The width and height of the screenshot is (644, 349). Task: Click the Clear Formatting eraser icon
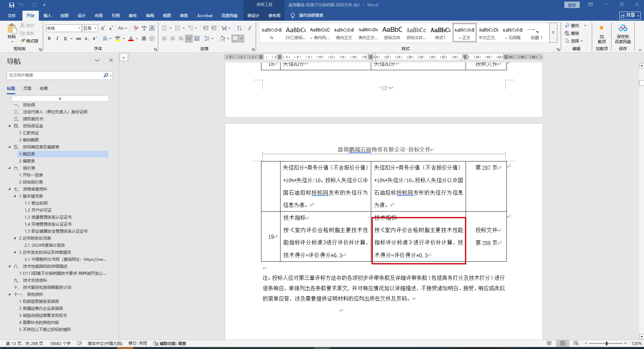(x=136, y=28)
